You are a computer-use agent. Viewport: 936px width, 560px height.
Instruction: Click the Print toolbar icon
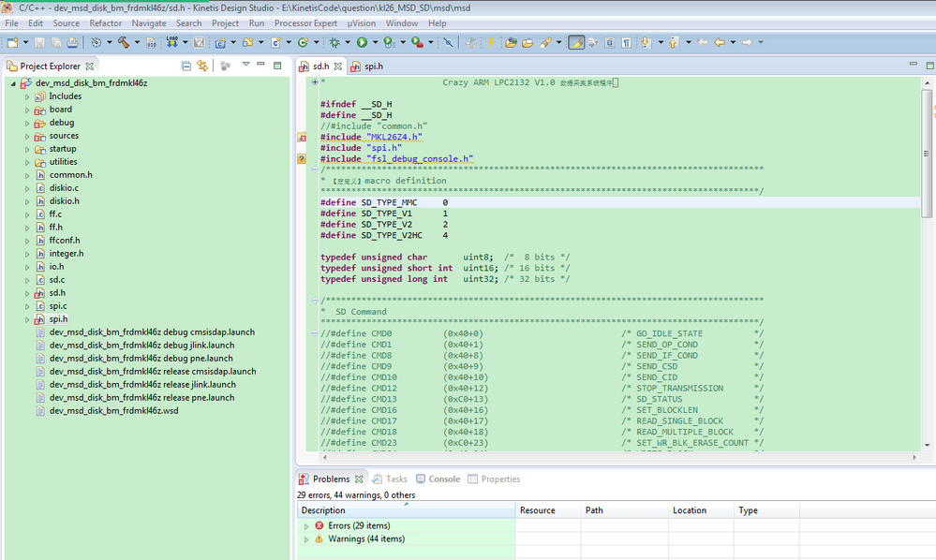pyautogui.click(x=71, y=42)
